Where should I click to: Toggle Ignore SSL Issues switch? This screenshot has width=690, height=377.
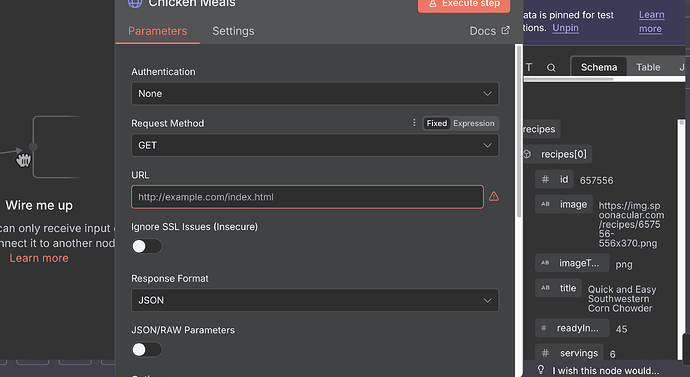147,246
